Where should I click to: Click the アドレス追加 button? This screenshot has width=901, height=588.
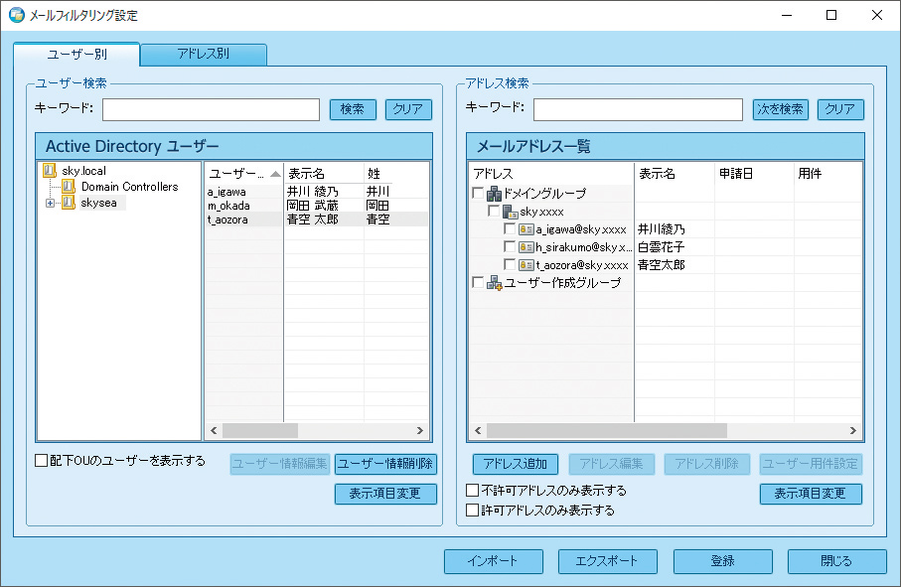pyautogui.click(x=516, y=464)
